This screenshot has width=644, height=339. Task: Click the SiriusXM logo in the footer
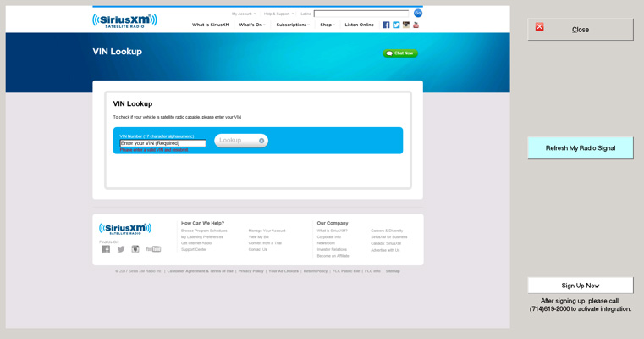[x=125, y=229]
